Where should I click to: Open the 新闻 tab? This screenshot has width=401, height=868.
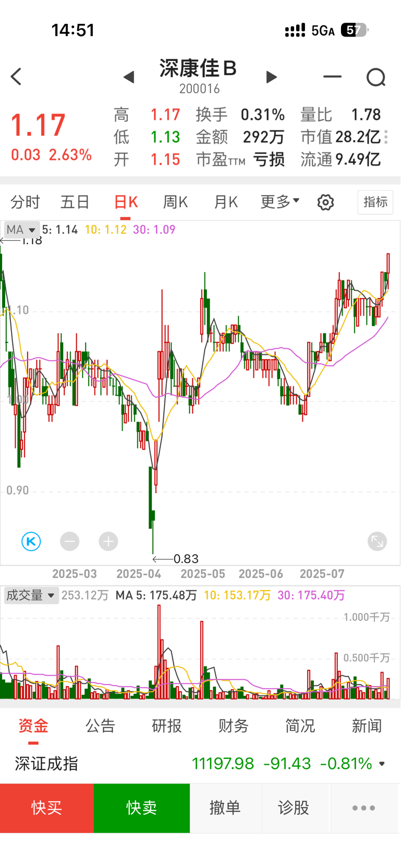point(367,726)
